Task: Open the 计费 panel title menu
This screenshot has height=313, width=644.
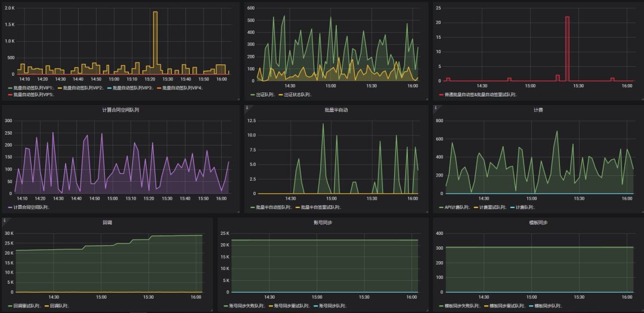Action: (x=538, y=110)
